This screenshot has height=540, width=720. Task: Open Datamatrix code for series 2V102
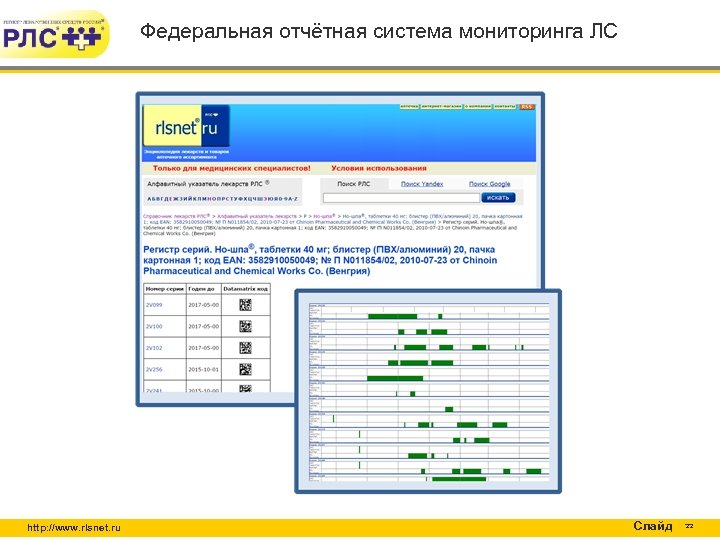point(245,348)
